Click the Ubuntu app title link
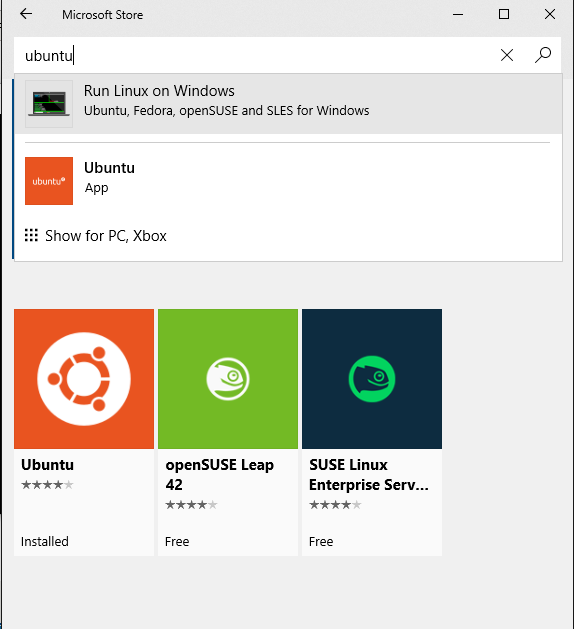This screenshot has height=629, width=574. click(47, 465)
